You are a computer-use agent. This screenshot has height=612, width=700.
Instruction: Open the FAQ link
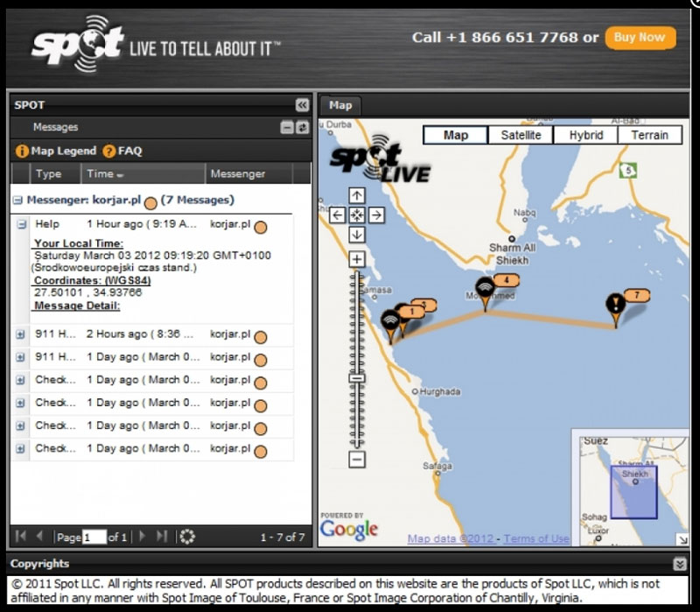(x=129, y=151)
